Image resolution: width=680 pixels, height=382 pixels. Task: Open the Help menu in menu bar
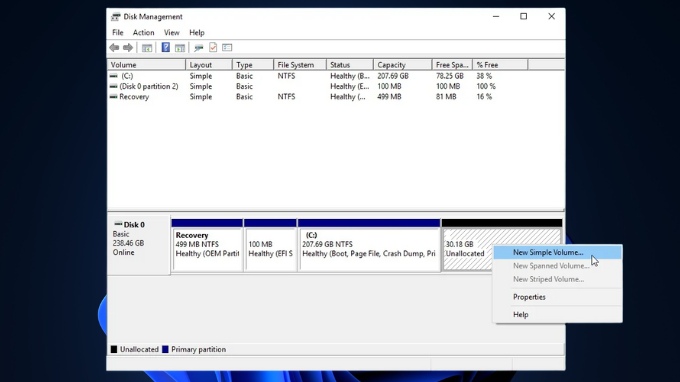pyautogui.click(x=197, y=33)
